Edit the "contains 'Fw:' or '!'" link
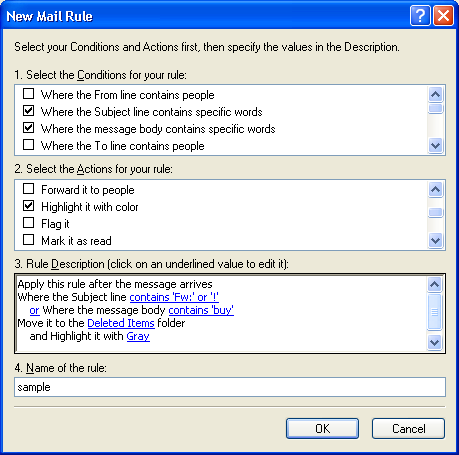Image resolution: width=459 pixels, height=455 pixels. click(174, 297)
